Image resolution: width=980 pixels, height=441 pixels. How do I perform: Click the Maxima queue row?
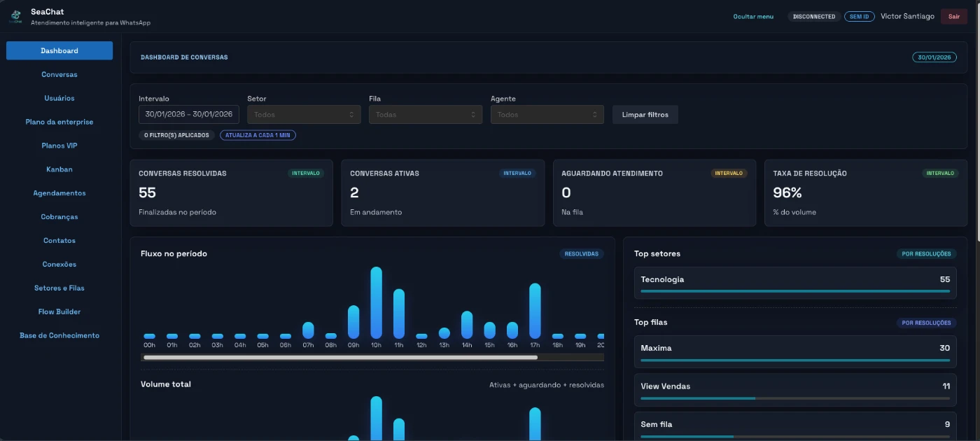coord(794,351)
